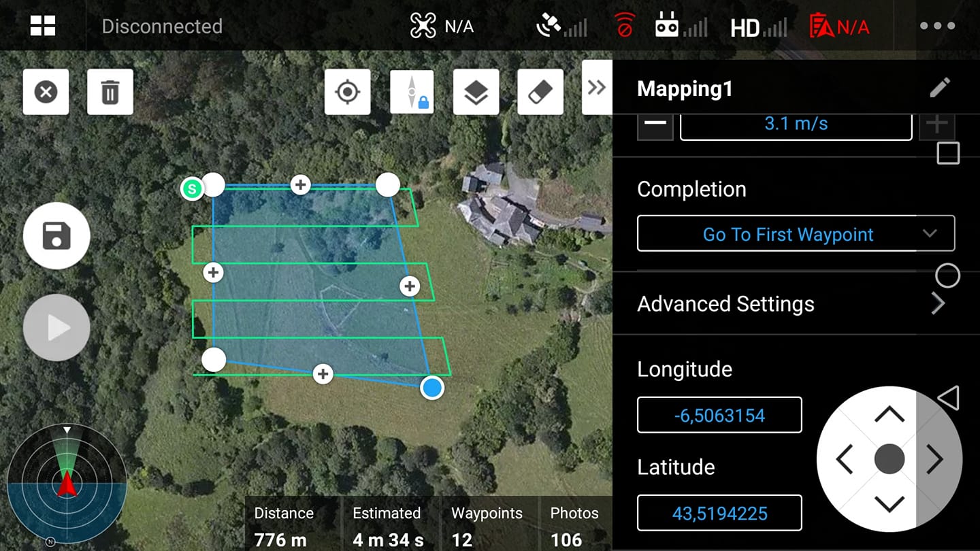The width and height of the screenshot is (980, 551).
Task: Open the Completion action dropdown
Action: tap(795, 235)
